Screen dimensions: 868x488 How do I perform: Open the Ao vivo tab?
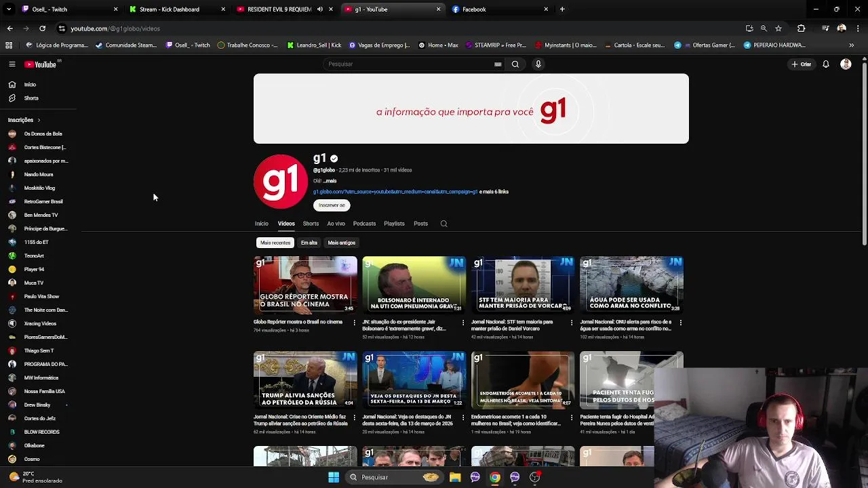click(x=336, y=224)
